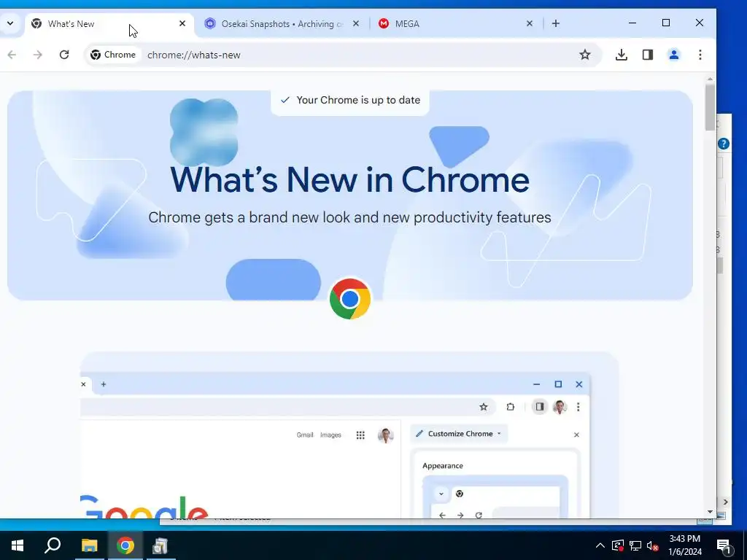Open the muted volume tray icon
Viewport: 747px width, 560px height.
pos(652,545)
